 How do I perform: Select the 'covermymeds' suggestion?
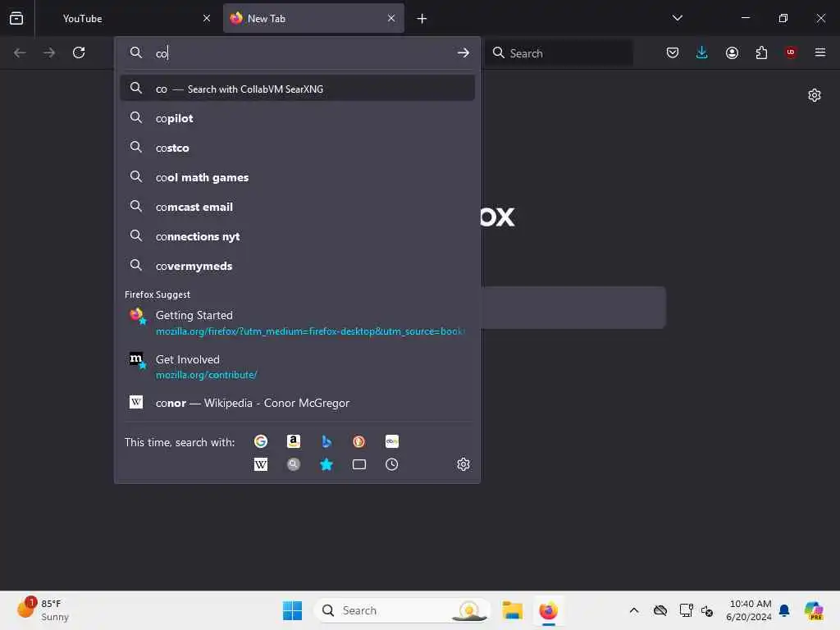coord(298,266)
